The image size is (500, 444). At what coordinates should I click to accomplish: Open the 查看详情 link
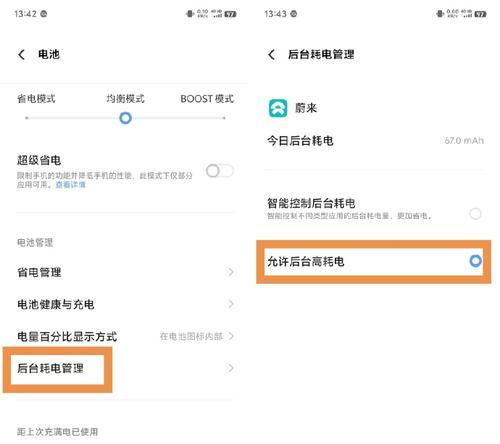[70, 185]
